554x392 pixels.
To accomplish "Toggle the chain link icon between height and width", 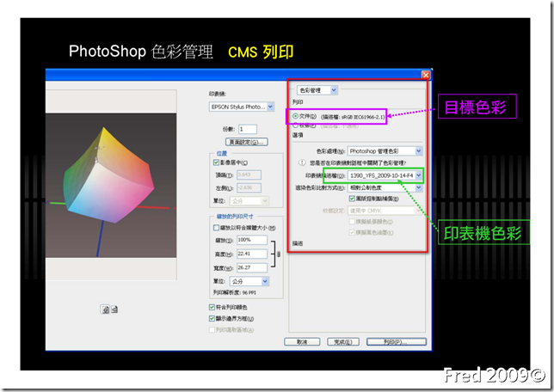I will (279, 254).
